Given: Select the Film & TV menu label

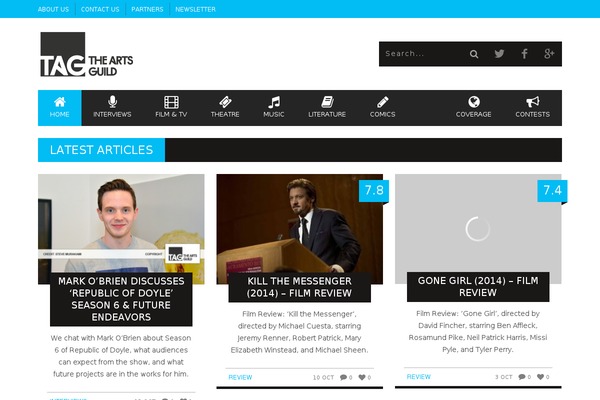Looking at the screenshot, I should (171, 114).
